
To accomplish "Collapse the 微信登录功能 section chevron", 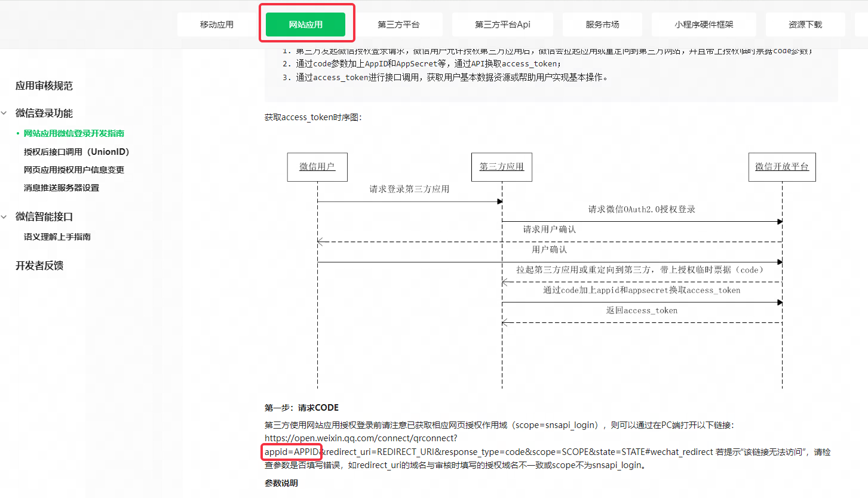I will coord(4,113).
